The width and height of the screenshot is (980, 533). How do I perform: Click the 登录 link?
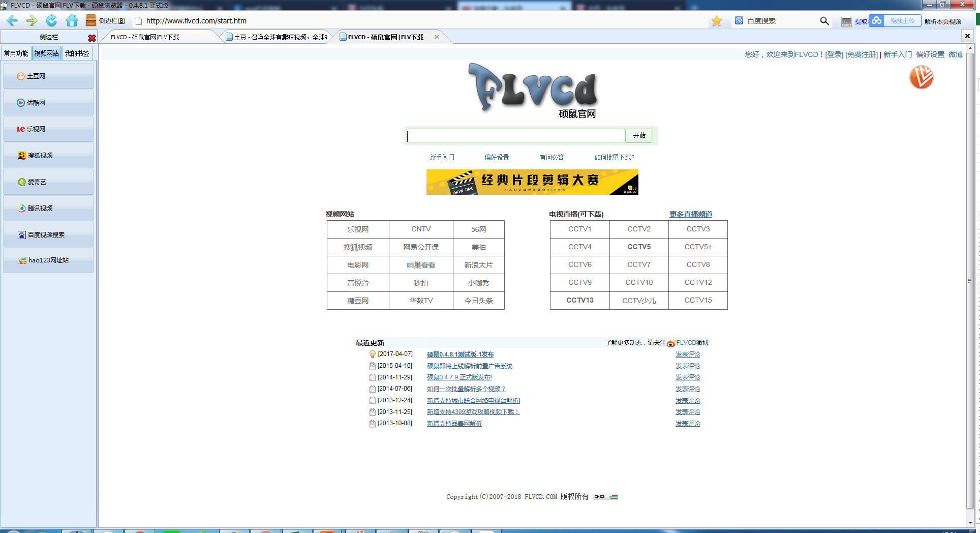point(834,54)
